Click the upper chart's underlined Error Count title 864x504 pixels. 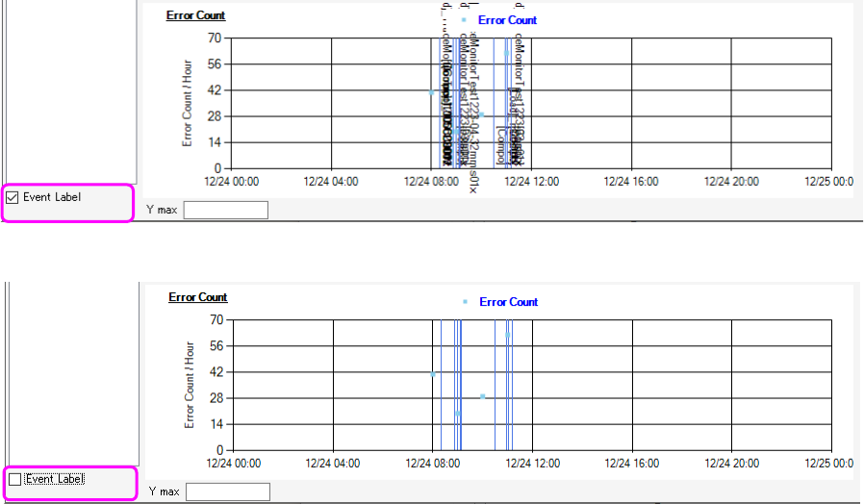195,15
